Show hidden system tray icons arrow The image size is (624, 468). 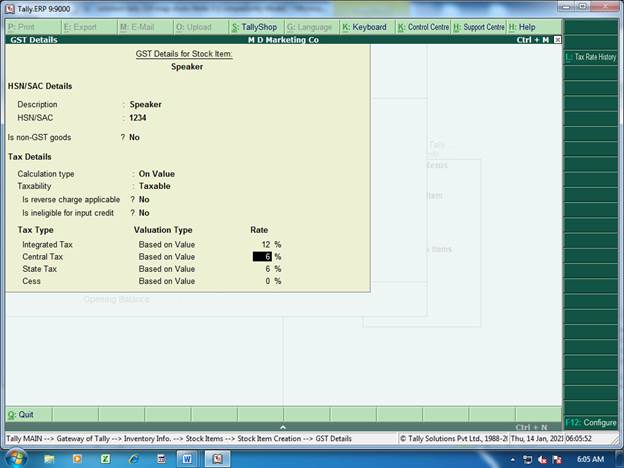(x=513, y=459)
